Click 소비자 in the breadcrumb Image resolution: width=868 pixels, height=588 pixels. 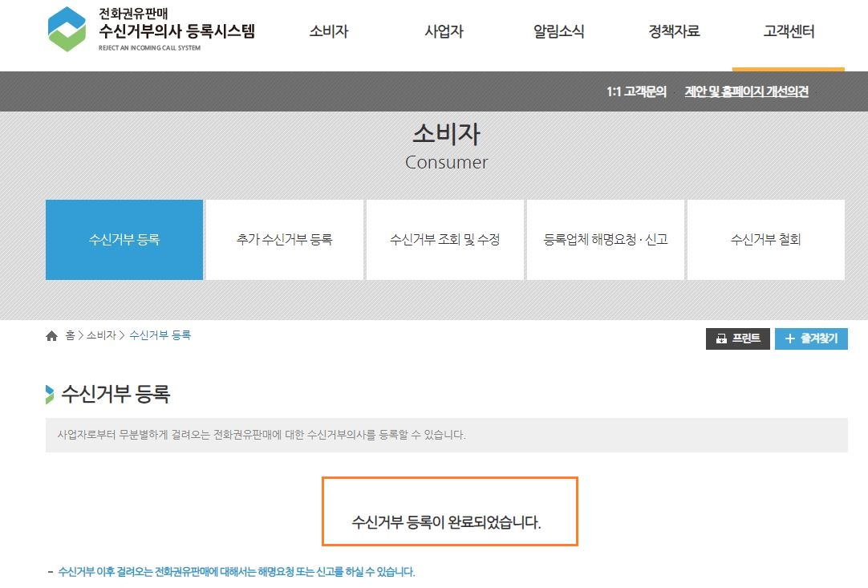click(x=101, y=335)
